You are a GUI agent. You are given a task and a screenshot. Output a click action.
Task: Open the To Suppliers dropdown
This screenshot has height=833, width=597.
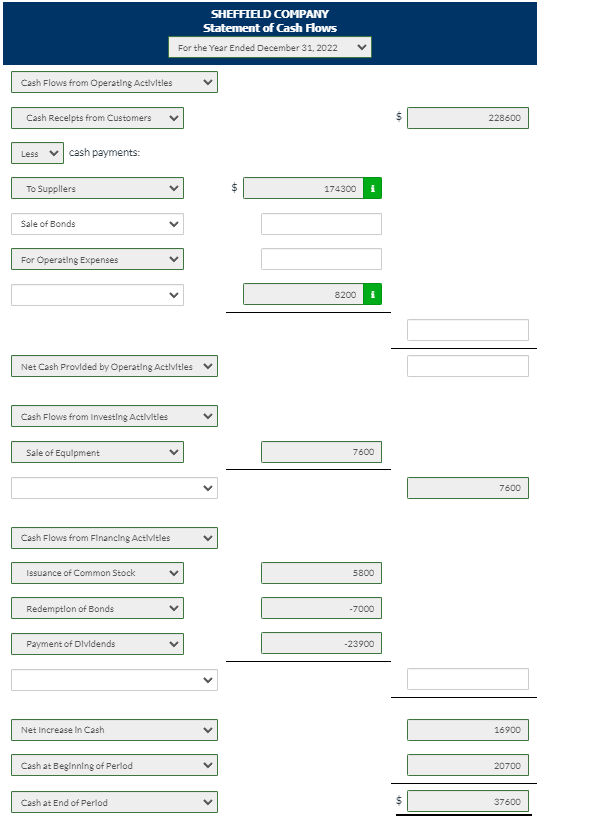click(99, 188)
